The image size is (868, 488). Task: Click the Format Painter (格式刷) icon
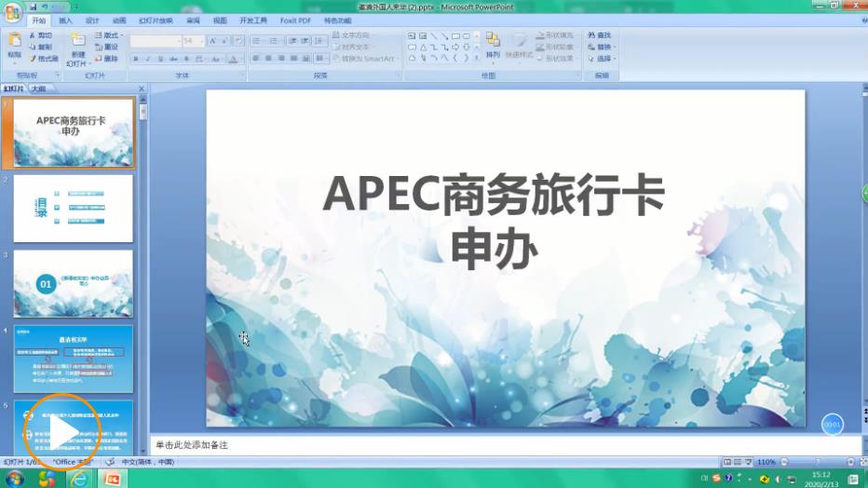pos(42,59)
